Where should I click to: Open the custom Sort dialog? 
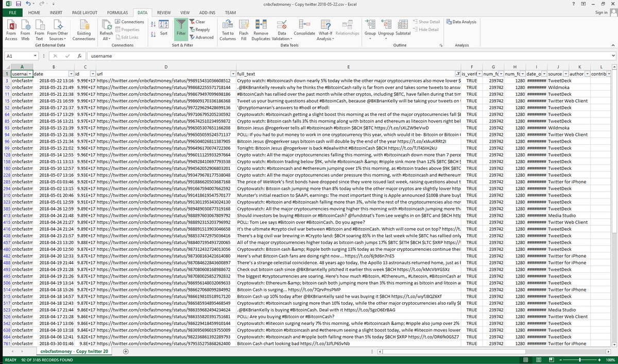pos(163,28)
